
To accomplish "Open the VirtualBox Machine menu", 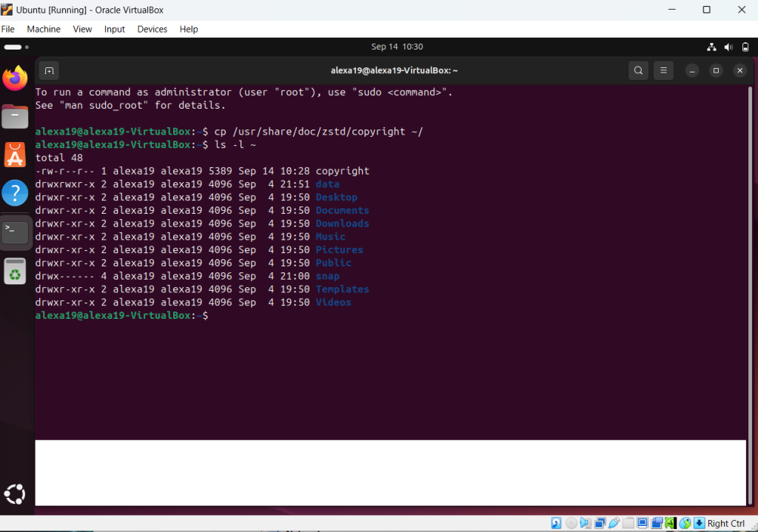I will pos(44,29).
